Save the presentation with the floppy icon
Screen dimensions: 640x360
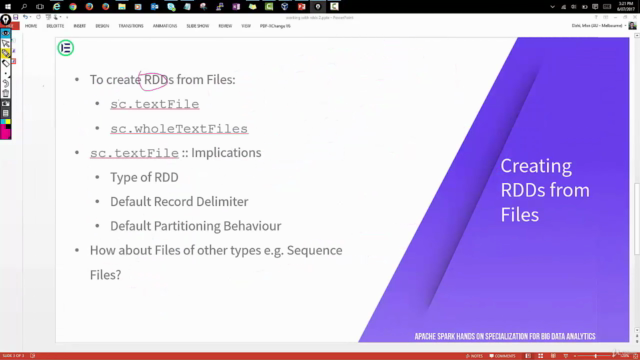(16, 17)
